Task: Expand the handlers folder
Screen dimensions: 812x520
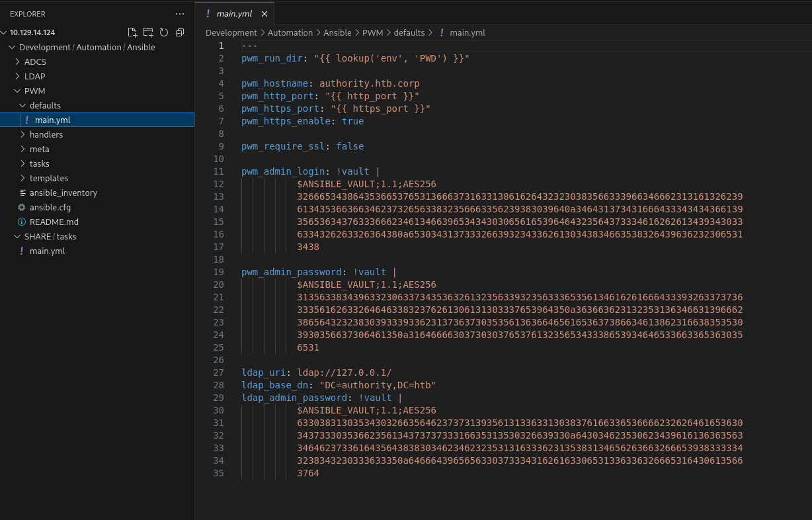Action: tap(22, 134)
